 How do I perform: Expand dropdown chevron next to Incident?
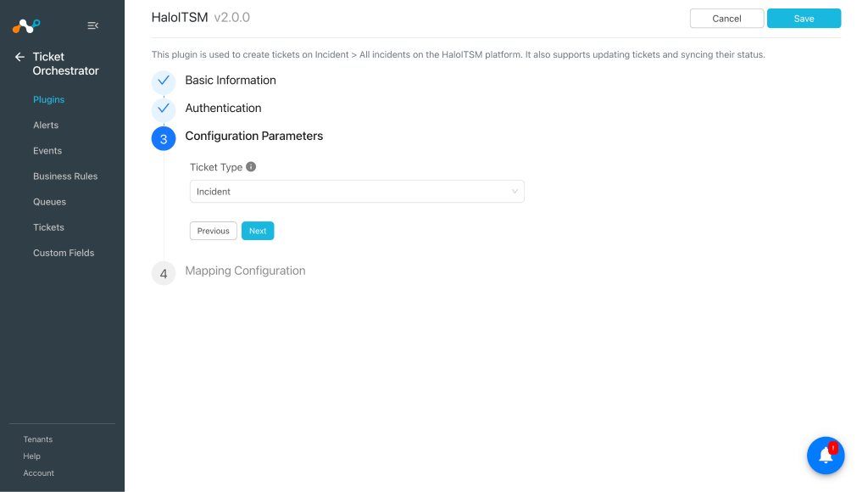[x=515, y=192]
